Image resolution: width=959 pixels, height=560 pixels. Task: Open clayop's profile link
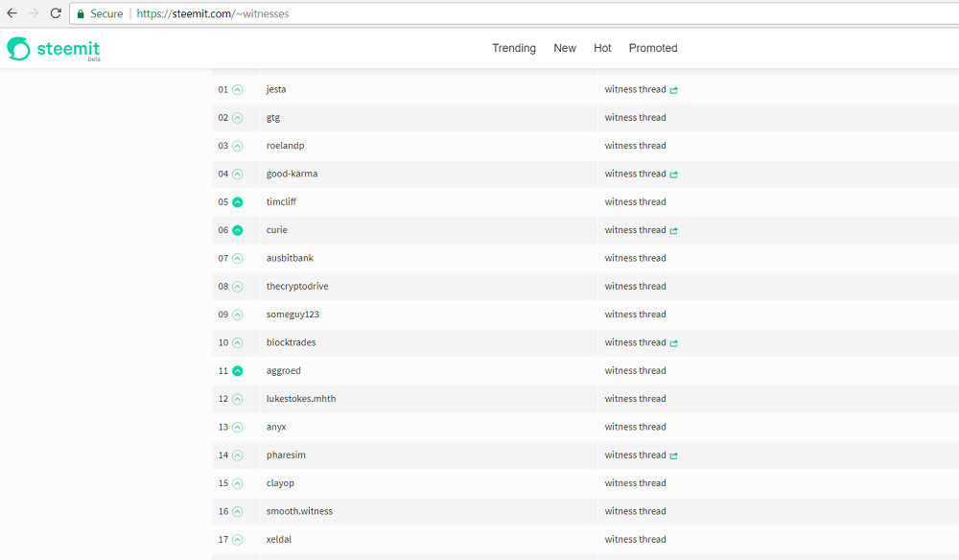point(280,483)
